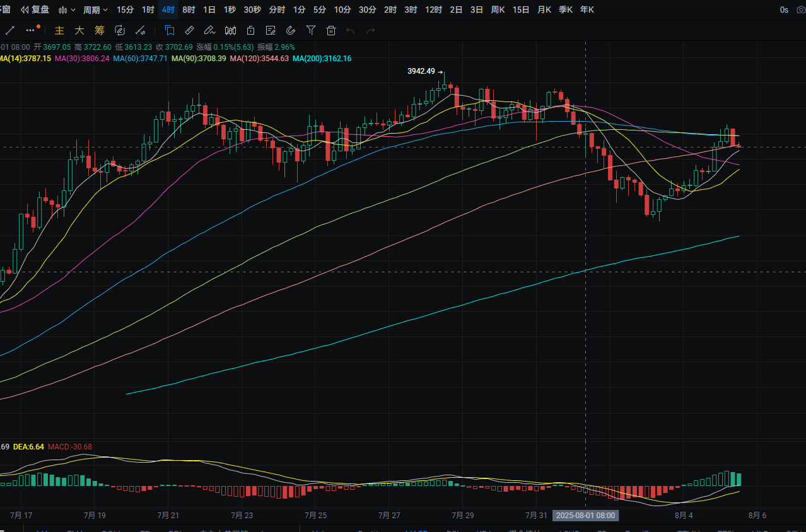Select the pencil brush drawing tool

point(209,30)
